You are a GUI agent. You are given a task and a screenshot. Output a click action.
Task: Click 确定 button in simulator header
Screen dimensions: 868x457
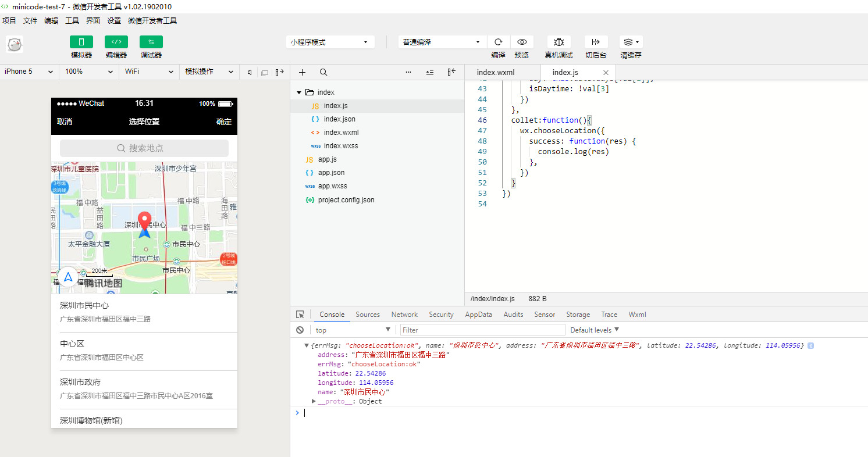click(x=223, y=122)
